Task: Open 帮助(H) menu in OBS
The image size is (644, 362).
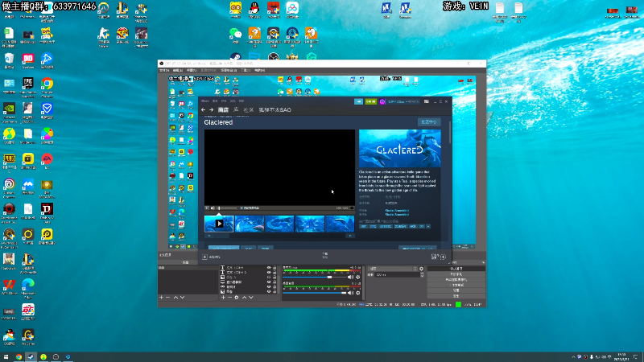Action: (x=259, y=71)
